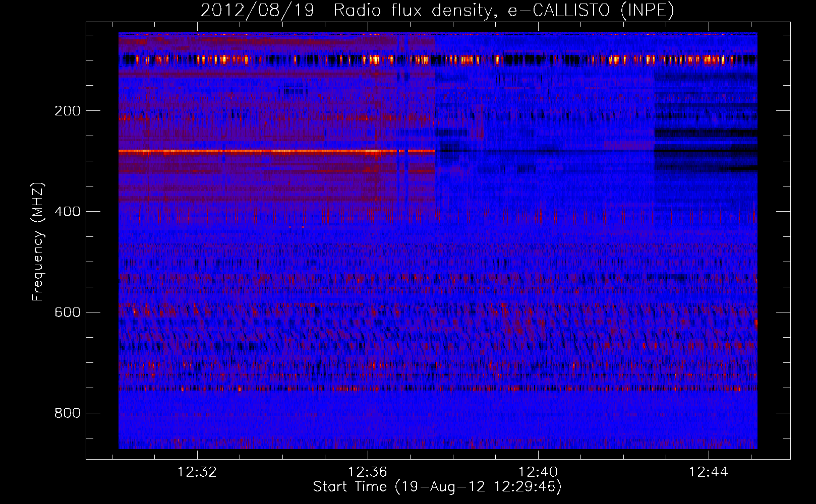Click the "800" frequency tick label

click(x=68, y=413)
